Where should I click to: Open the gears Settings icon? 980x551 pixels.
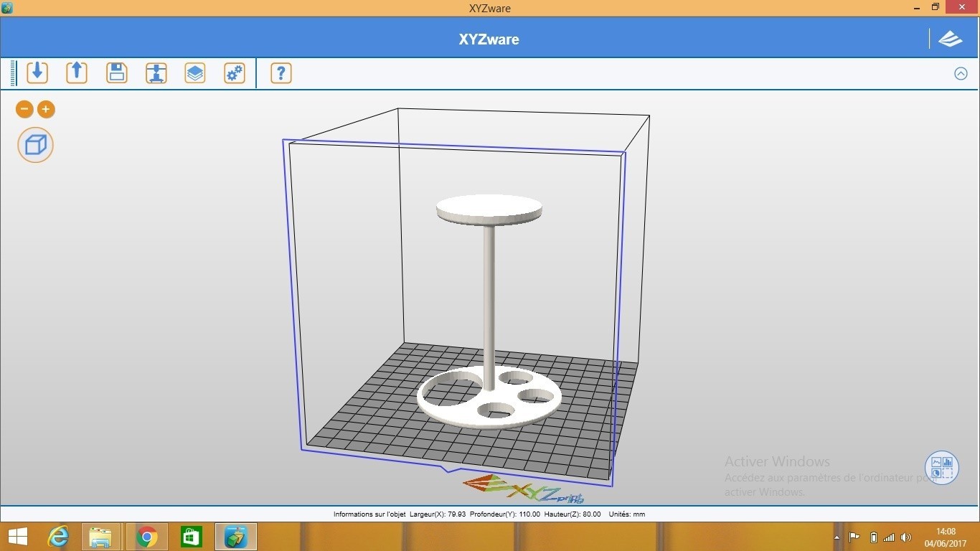pos(235,72)
